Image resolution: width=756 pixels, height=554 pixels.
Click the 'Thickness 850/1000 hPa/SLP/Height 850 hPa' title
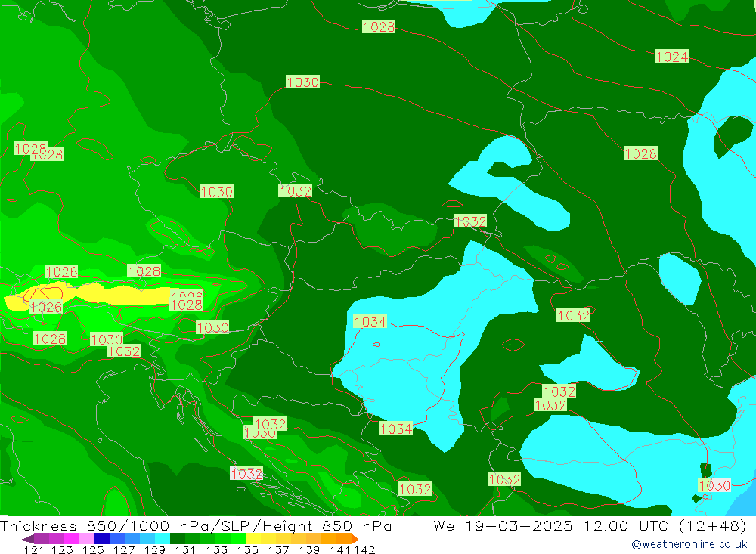coord(196,525)
